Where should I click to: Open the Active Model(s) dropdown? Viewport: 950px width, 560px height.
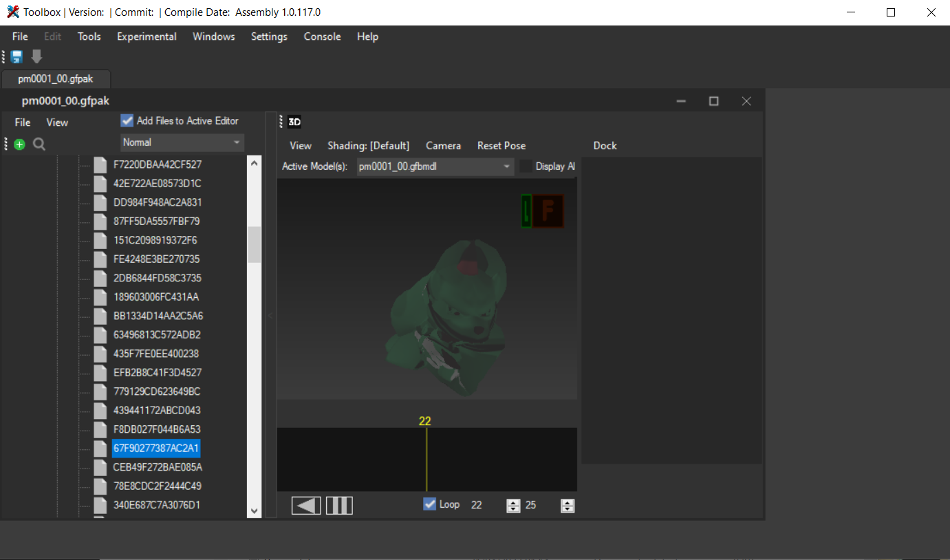coord(435,166)
